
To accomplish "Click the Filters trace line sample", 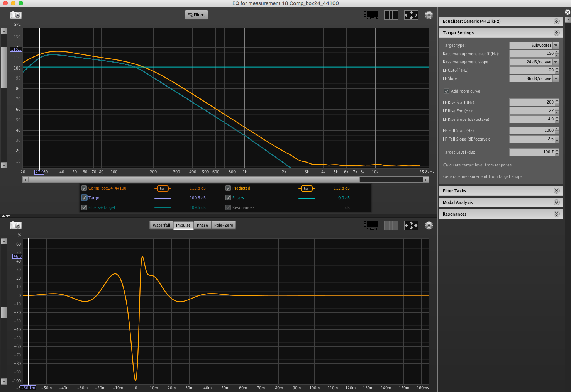I will tap(307, 198).
